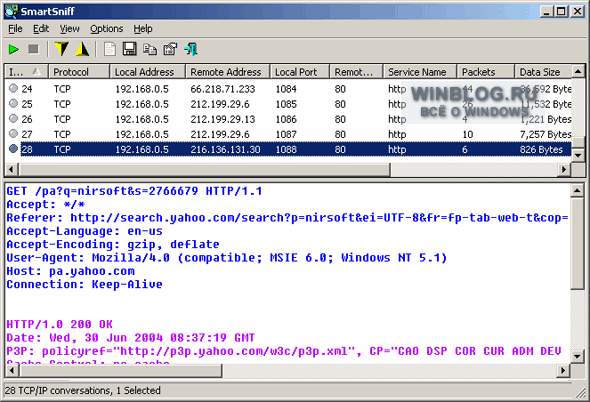Click the packet pane vertical scroll thumb
Viewport: 590px width, 402px height.
pos(577,244)
